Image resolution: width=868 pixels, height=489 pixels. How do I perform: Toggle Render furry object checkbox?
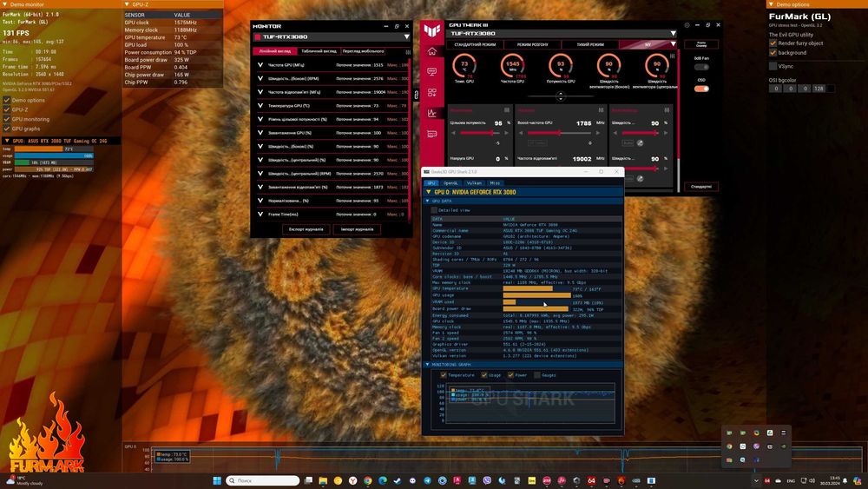773,43
